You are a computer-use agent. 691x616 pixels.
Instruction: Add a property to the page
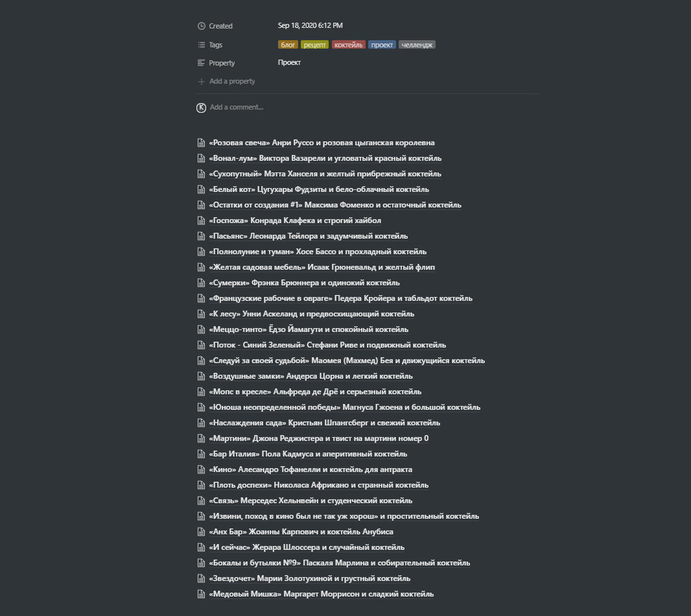[x=232, y=81]
